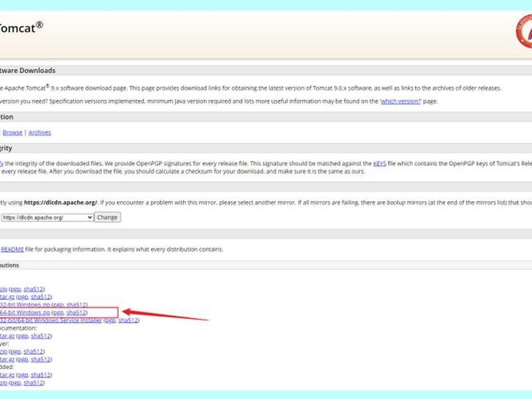Viewport: 532px width, 399px height.
Task: Open pgp signature for 64-bit Windows zip
Action: 59,313
